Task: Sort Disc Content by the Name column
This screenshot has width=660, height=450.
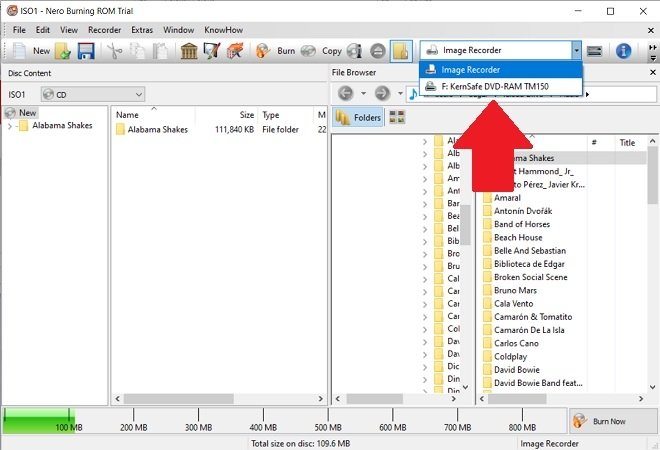Action: [154, 114]
